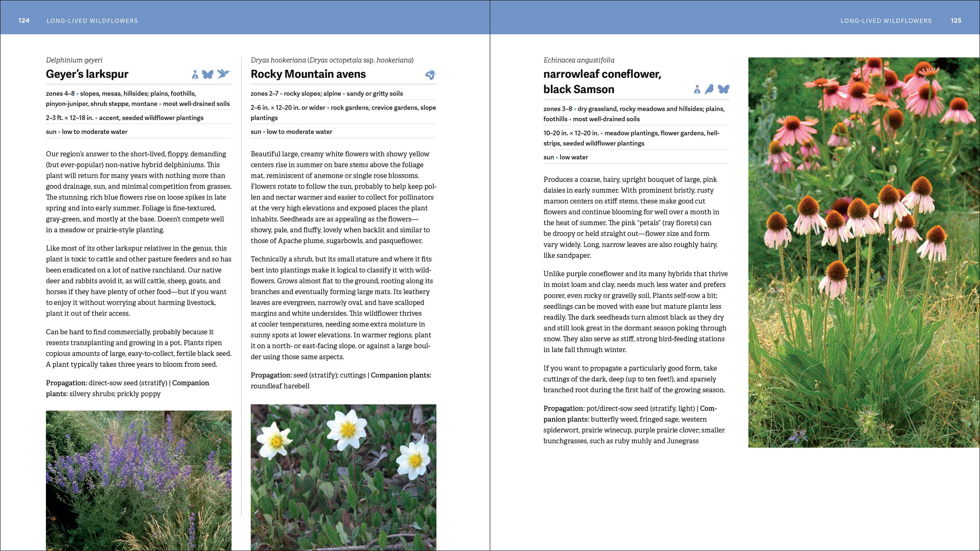The width and height of the screenshot is (980, 551).
Task: Click the Echinacea angustifolia scientific name
Action: [x=579, y=60]
